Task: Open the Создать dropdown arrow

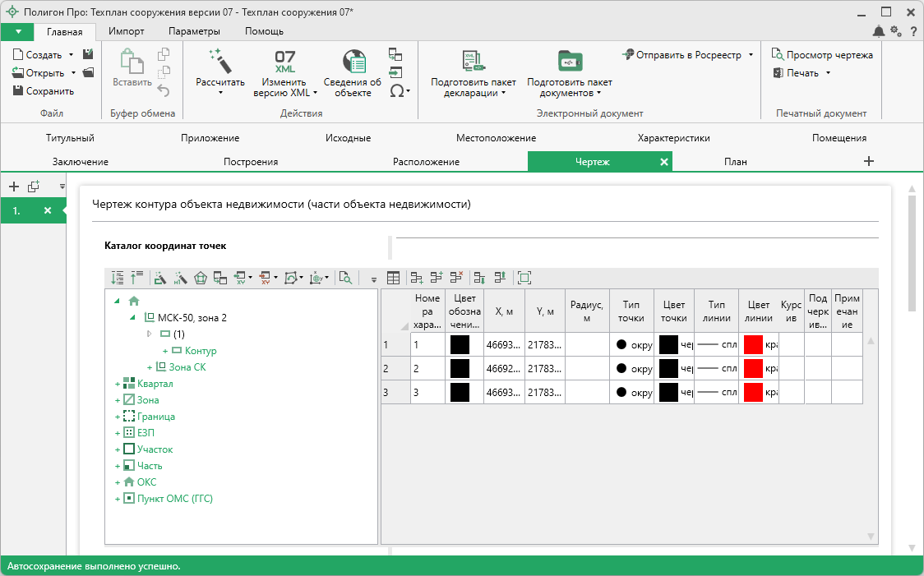Action: (71, 55)
